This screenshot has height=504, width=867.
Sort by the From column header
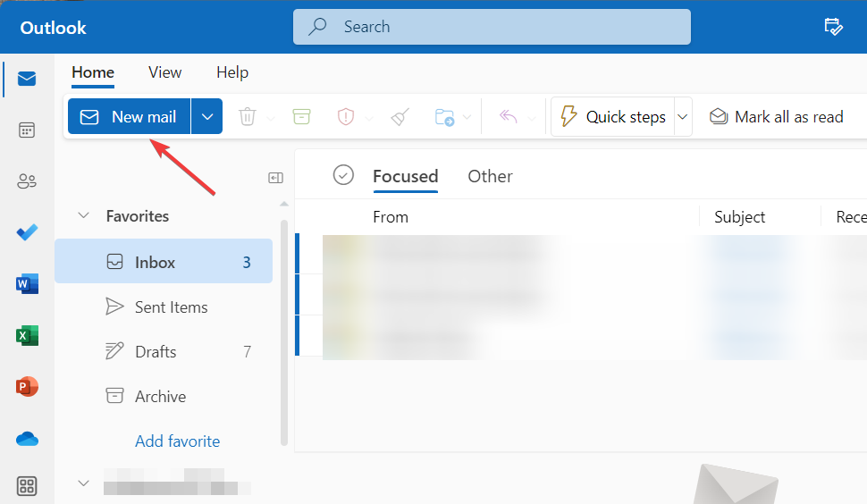point(391,217)
